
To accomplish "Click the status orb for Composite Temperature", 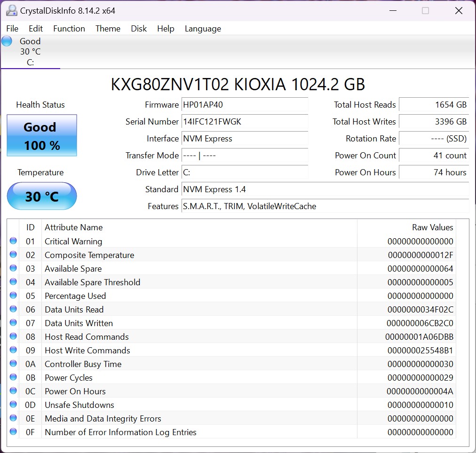I will click(13, 255).
